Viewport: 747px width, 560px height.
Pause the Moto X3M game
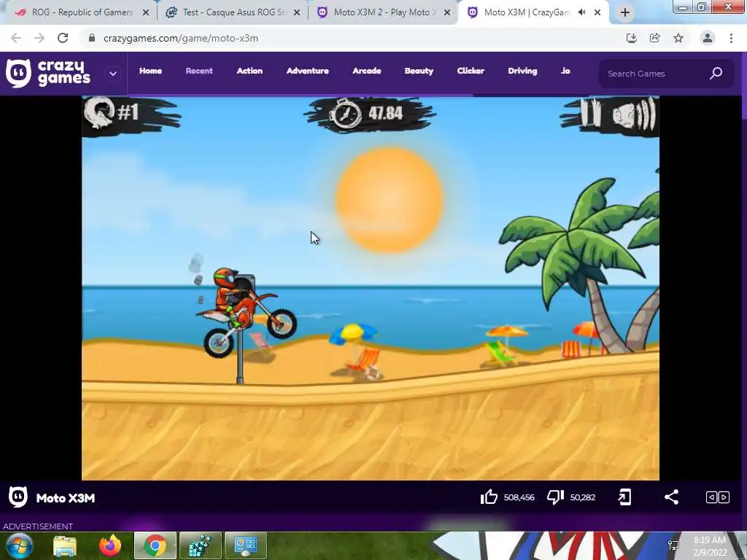589,113
